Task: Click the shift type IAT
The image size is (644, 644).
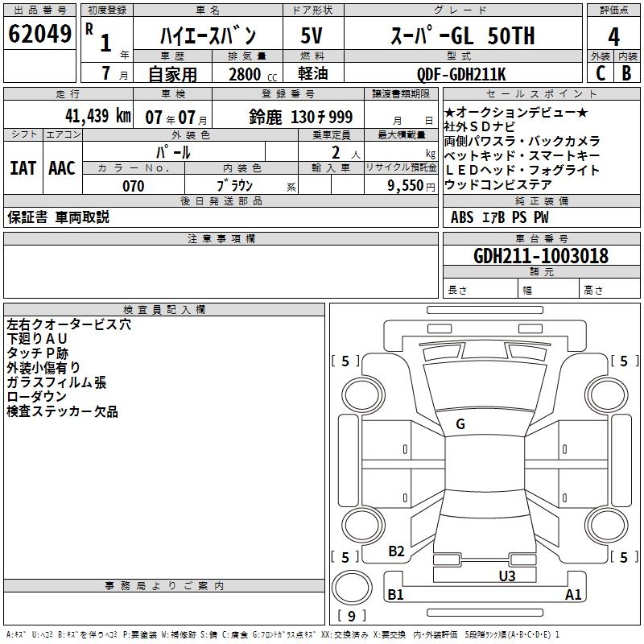Action: coord(23,168)
